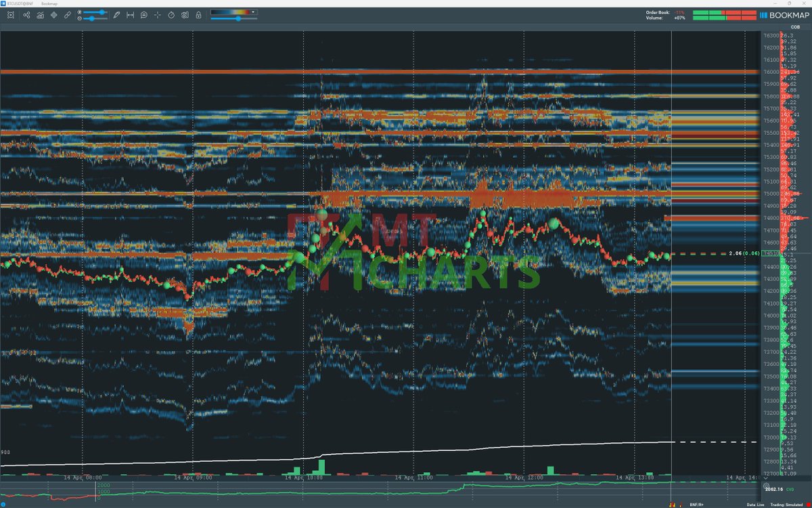Image resolution: width=812 pixels, height=508 pixels.
Task: Click the screenshot capture frame icon
Action: (11, 14)
